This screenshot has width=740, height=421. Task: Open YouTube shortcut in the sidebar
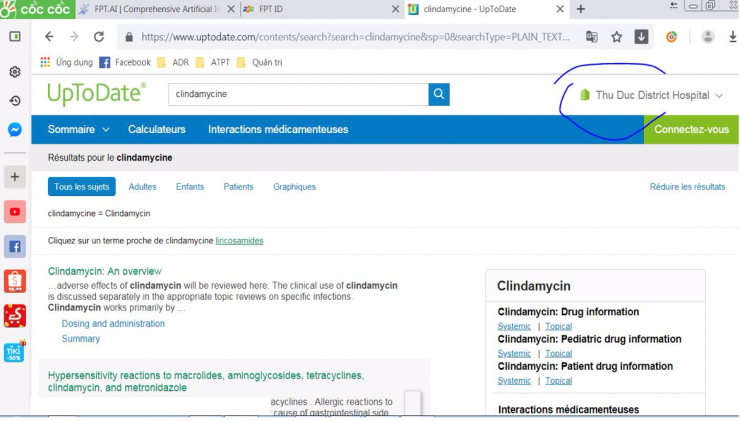pos(15,212)
